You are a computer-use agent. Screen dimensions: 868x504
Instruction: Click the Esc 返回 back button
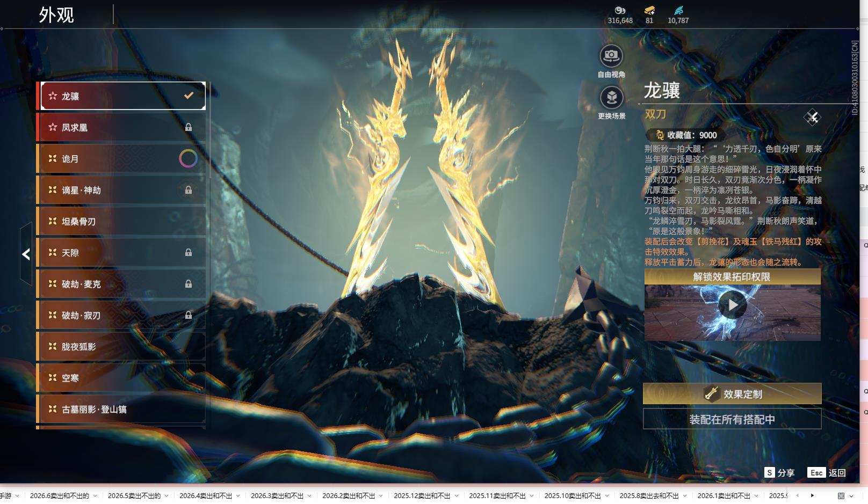click(827, 472)
